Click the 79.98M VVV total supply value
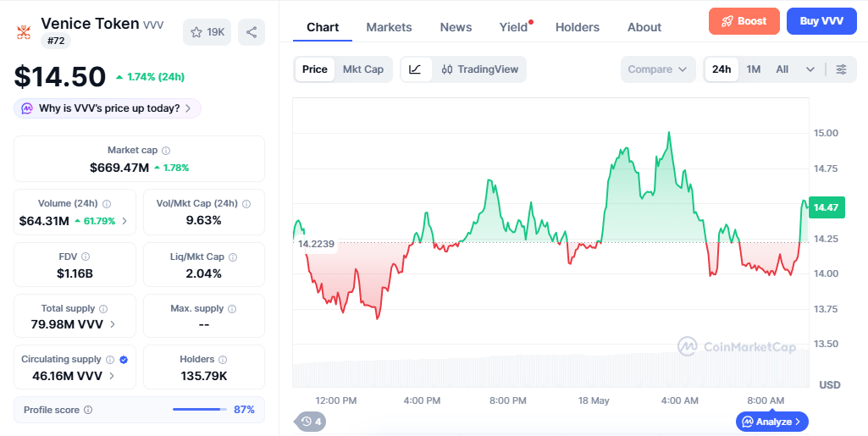The image size is (868, 436). point(67,324)
